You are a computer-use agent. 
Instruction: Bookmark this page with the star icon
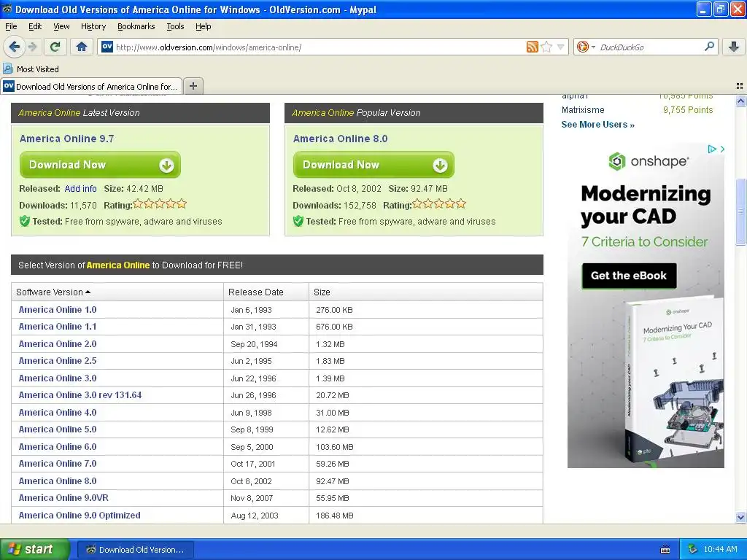pos(546,47)
